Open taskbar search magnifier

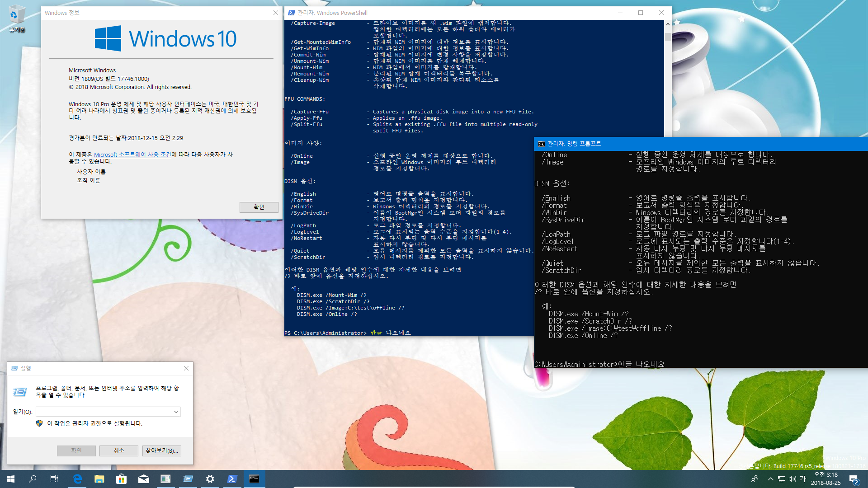click(33, 479)
